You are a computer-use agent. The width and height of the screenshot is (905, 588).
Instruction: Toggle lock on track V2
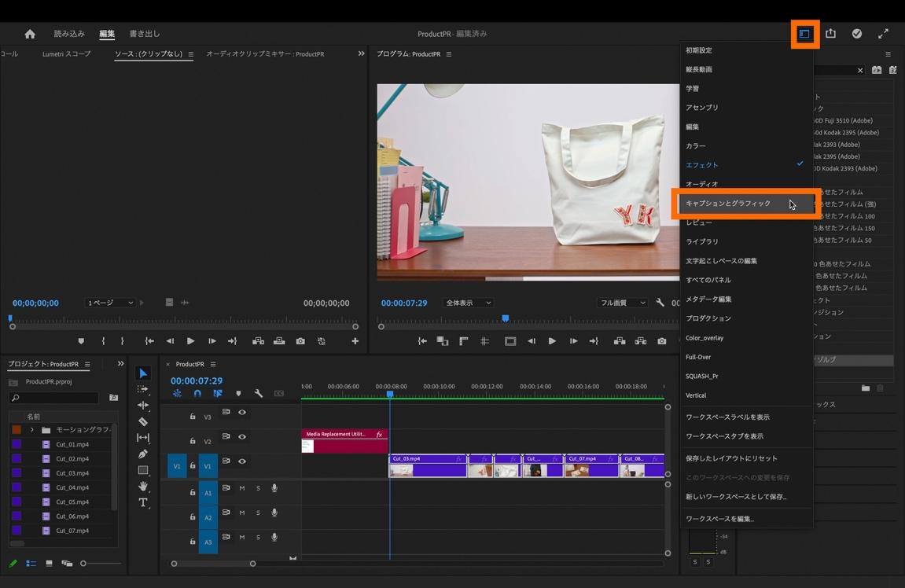[x=193, y=442]
